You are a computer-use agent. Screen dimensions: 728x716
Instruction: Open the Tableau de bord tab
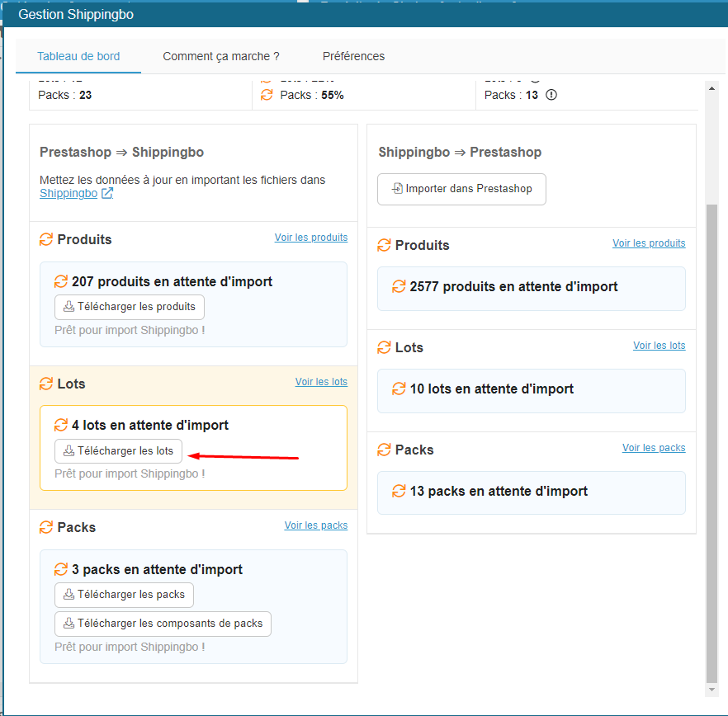click(x=78, y=56)
